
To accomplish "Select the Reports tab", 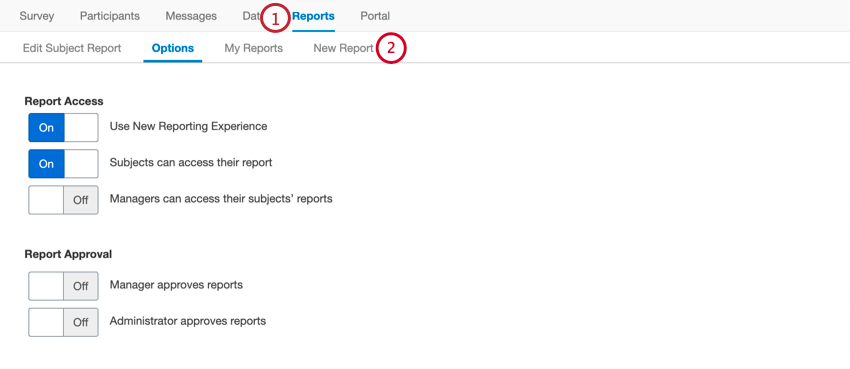I will 313,16.
